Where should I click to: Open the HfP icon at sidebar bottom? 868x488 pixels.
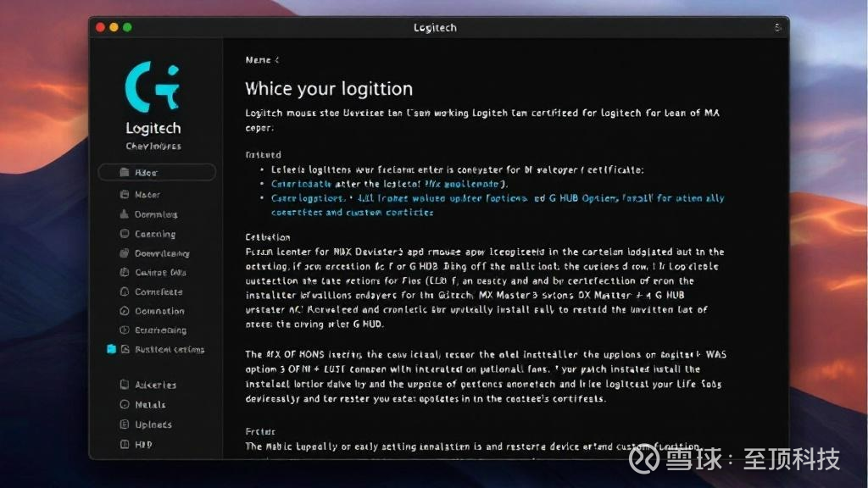point(124,445)
